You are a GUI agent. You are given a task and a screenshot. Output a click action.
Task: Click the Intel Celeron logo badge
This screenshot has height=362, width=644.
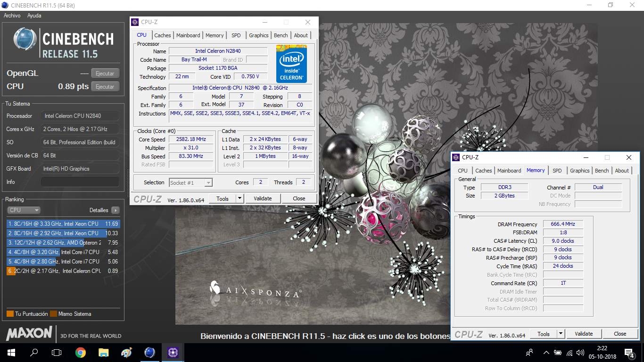(292, 64)
